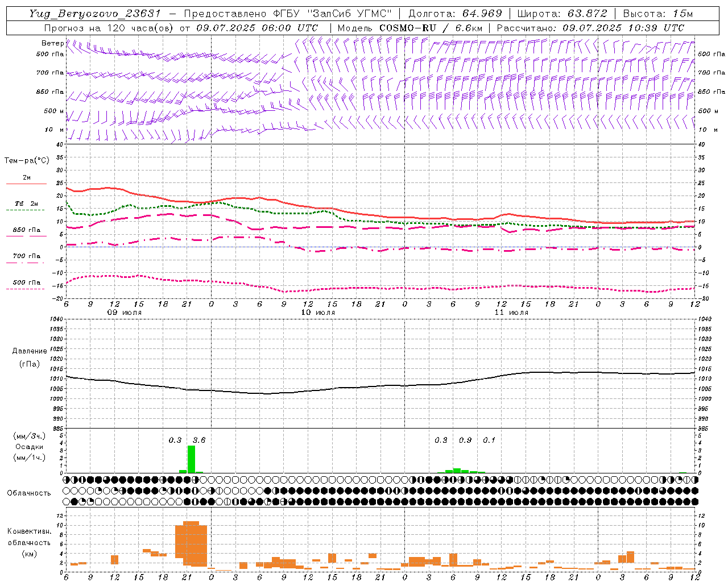Click the Конвективн. panel label
Screen dimensions: 728x582
(x=29, y=531)
